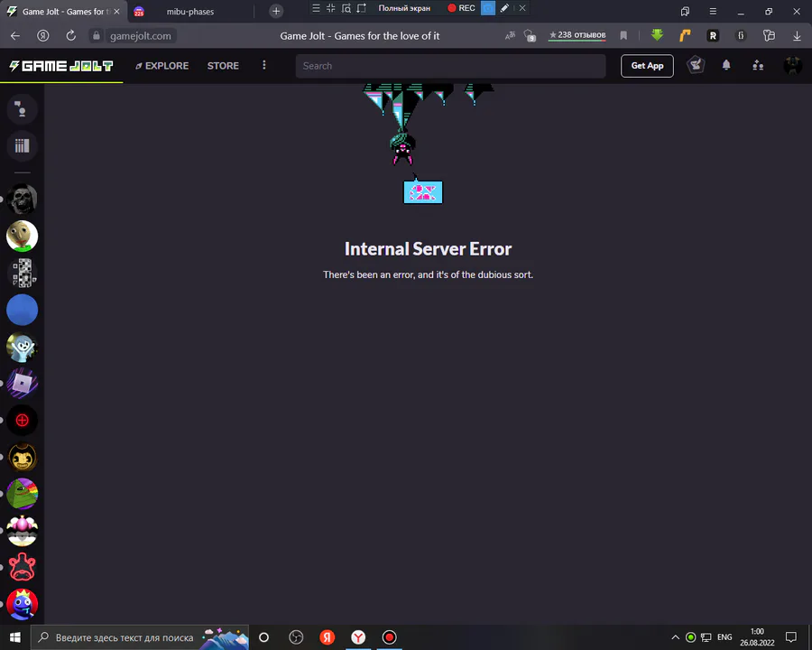Click the Get App button
Viewport: 812px width, 650px height.
[x=647, y=66]
